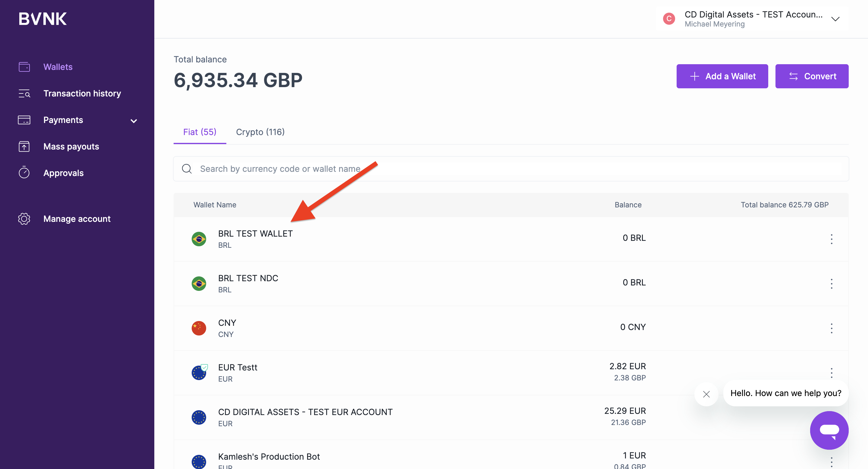The height and width of the screenshot is (469, 868).
Task: Click the Approvals clock icon
Action: point(24,173)
